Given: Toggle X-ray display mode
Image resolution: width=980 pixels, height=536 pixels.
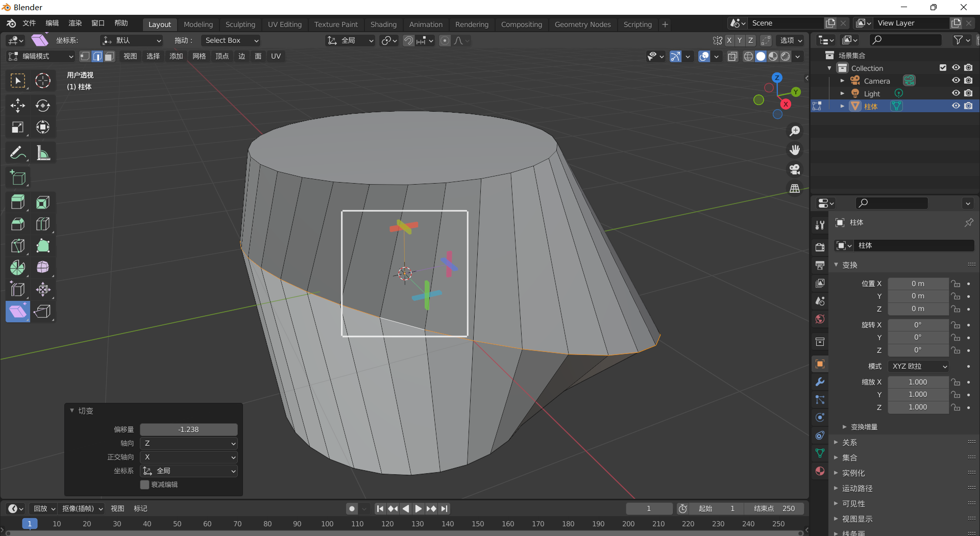Looking at the screenshot, I should point(732,57).
